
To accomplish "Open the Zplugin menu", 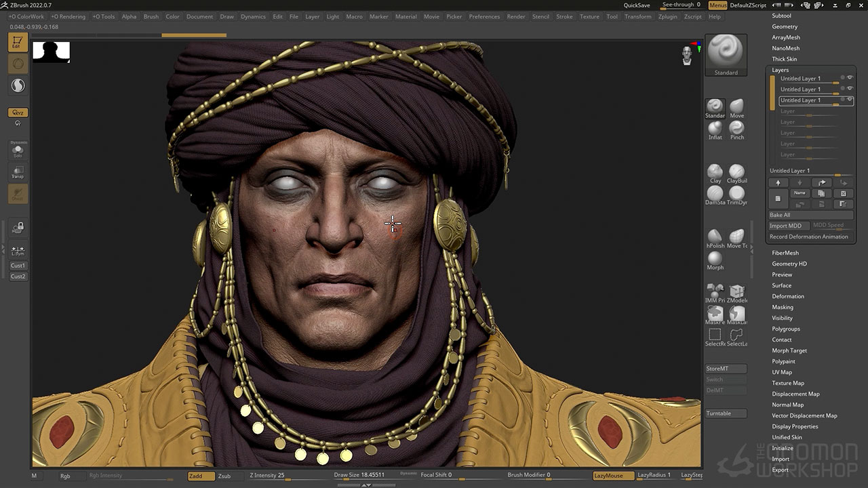I will [667, 16].
